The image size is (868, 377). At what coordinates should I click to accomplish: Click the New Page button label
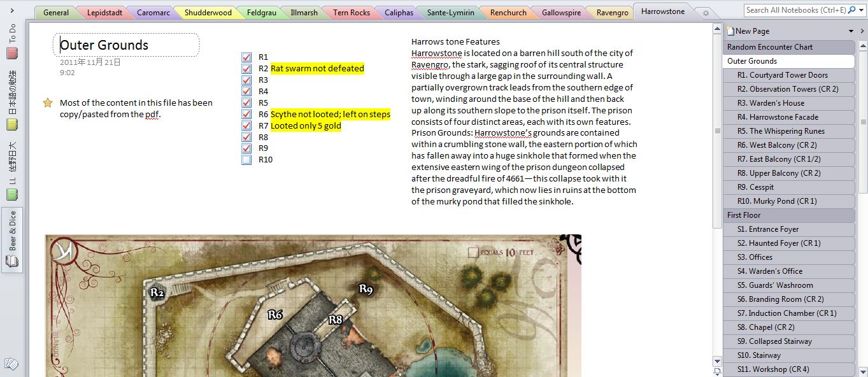(752, 31)
